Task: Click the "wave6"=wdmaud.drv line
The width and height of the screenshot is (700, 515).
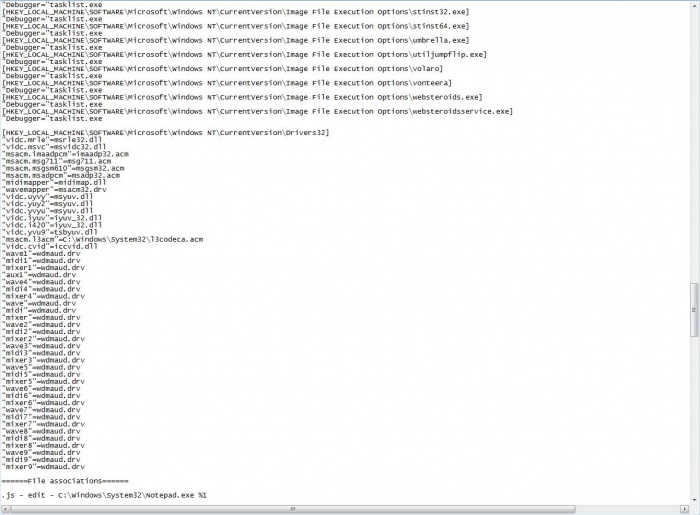Action: [x=41, y=389]
